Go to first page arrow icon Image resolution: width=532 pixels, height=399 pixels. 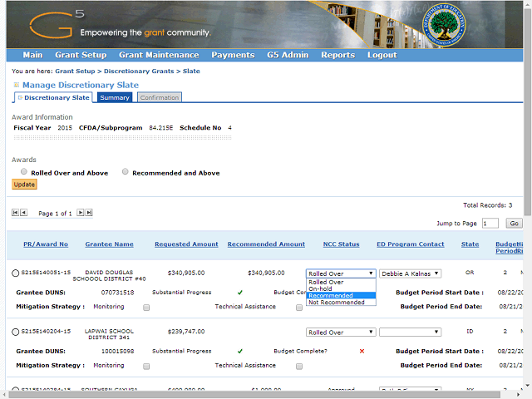(x=15, y=213)
